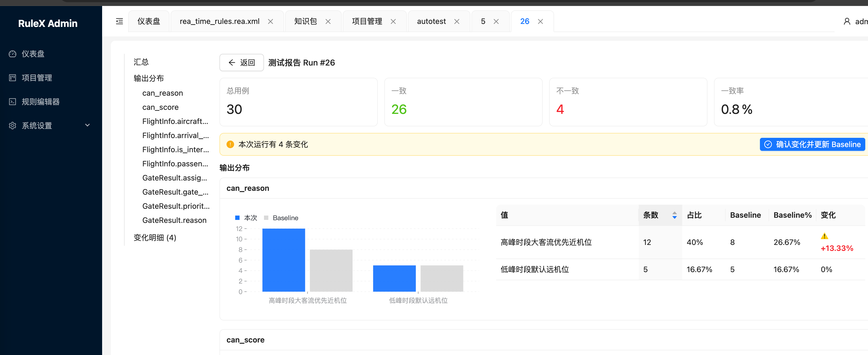Open the 仪表盘 sidebar icon
Screen dimensions: 868x355
[x=12, y=54]
